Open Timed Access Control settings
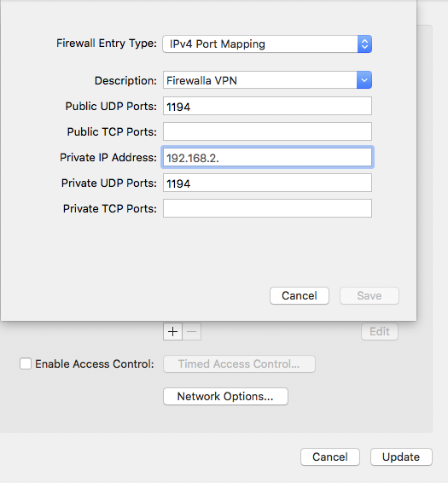The image size is (448, 483). 239,364
